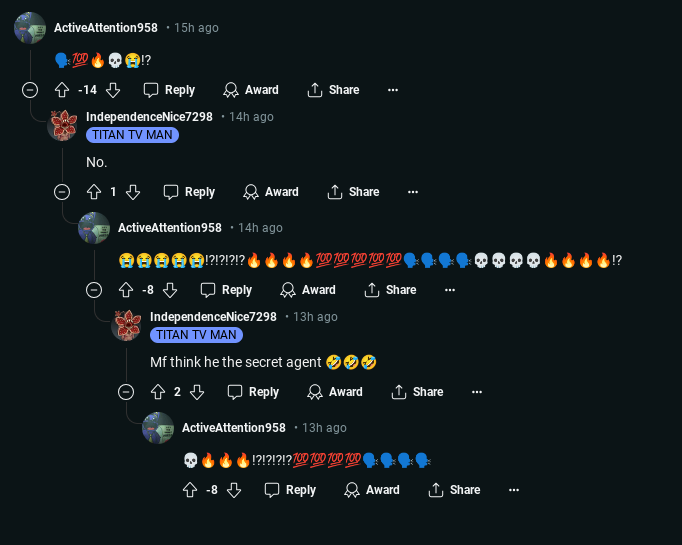Reply to the top comment scored -14
This screenshot has width=682, height=545.
[x=169, y=90]
